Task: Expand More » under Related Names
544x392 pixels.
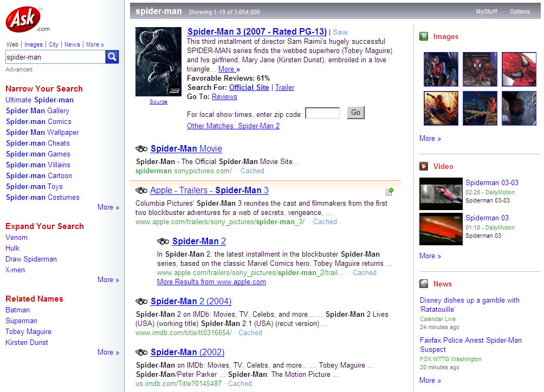Action: click(108, 352)
